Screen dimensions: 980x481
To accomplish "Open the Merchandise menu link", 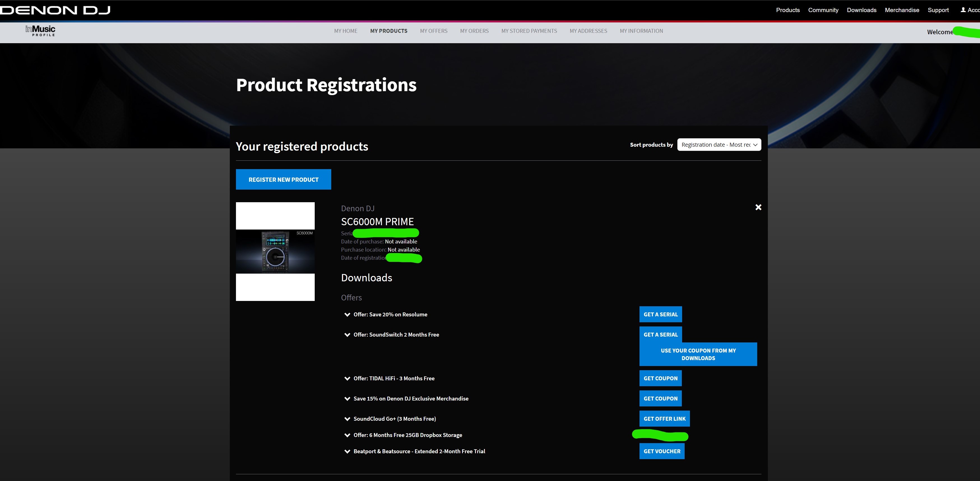I will [902, 10].
